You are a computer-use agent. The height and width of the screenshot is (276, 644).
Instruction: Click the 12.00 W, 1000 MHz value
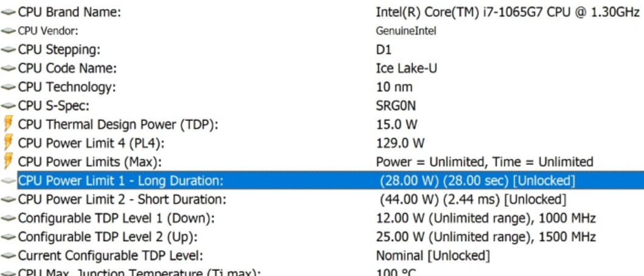486,218
